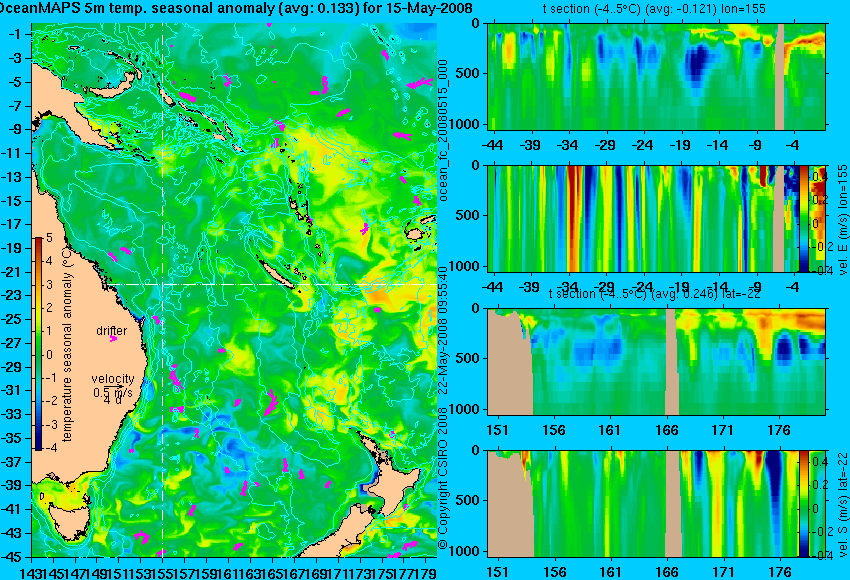The height and width of the screenshot is (580, 850).
Task: Click the '166' tick under the vel. S section
Action: click(667, 572)
